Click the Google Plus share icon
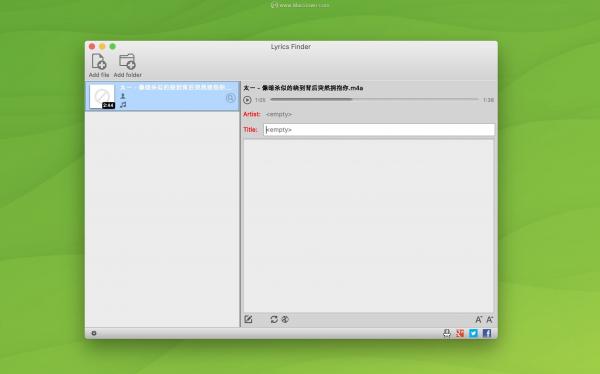600x374 pixels. point(460,333)
